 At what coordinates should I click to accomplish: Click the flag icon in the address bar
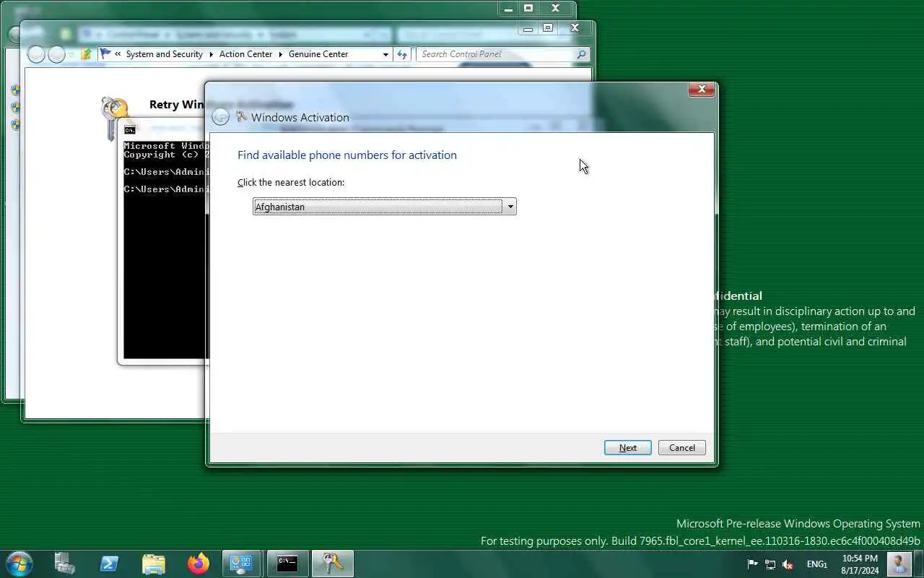click(106, 54)
